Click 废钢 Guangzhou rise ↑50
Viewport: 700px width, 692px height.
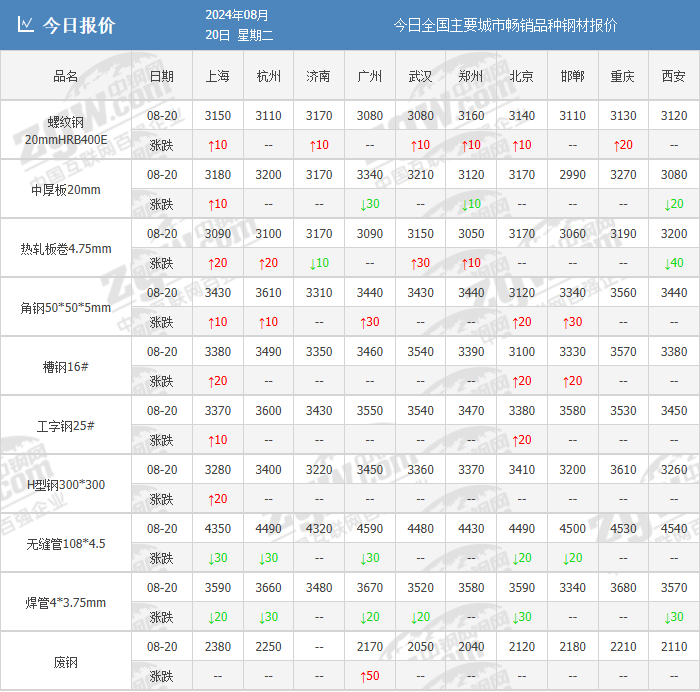coord(370,676)
